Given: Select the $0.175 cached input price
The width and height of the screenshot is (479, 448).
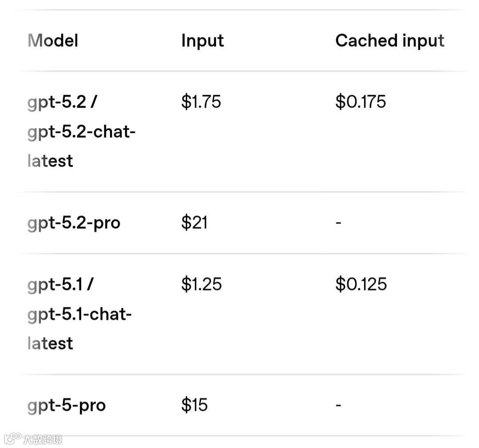Looking at the screenshot, I should 361,102.
